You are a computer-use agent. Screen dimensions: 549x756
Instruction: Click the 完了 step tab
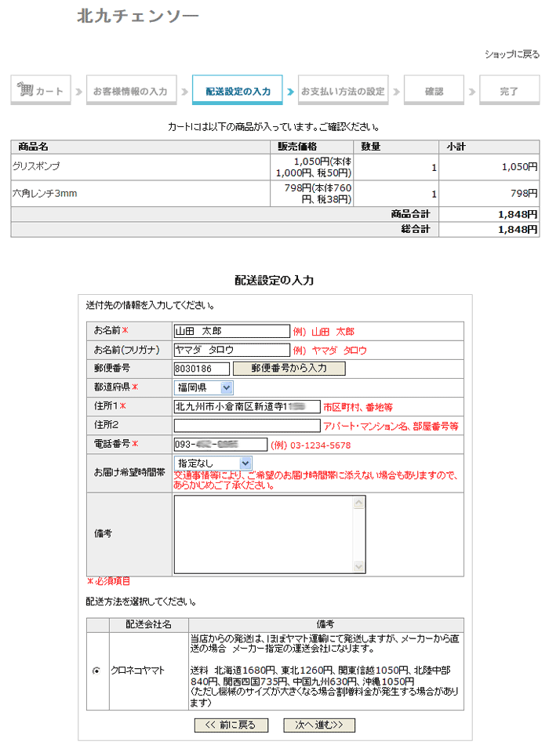coord(509,91)
